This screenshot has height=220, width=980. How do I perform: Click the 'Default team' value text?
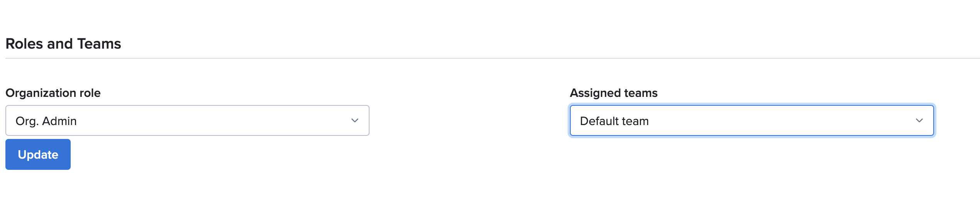(x=614, y=121)
